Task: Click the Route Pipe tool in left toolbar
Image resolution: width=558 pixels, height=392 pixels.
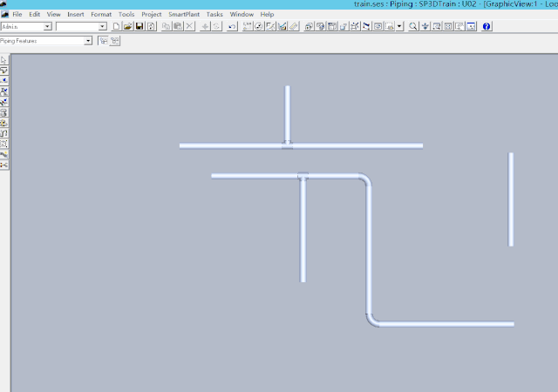Action: 3,70
